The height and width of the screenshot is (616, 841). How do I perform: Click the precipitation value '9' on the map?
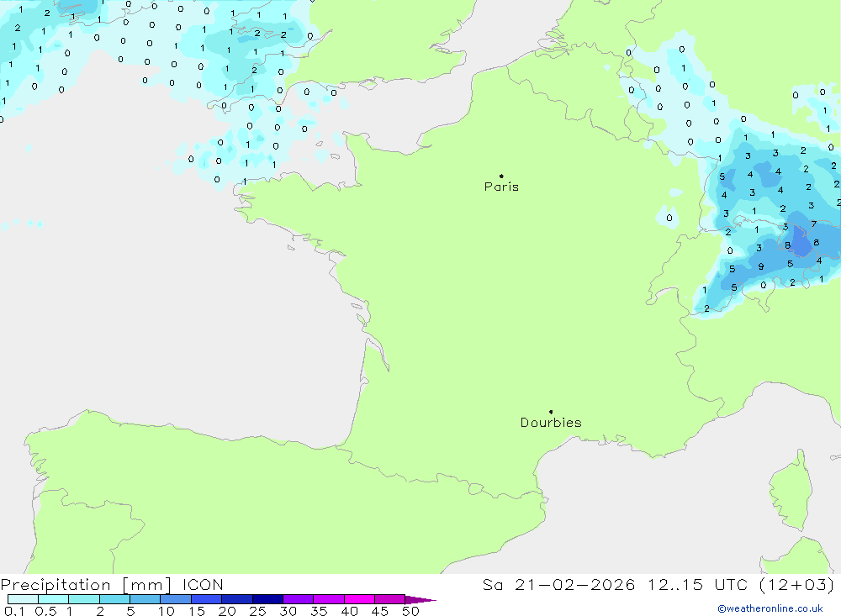click(760, 266)
